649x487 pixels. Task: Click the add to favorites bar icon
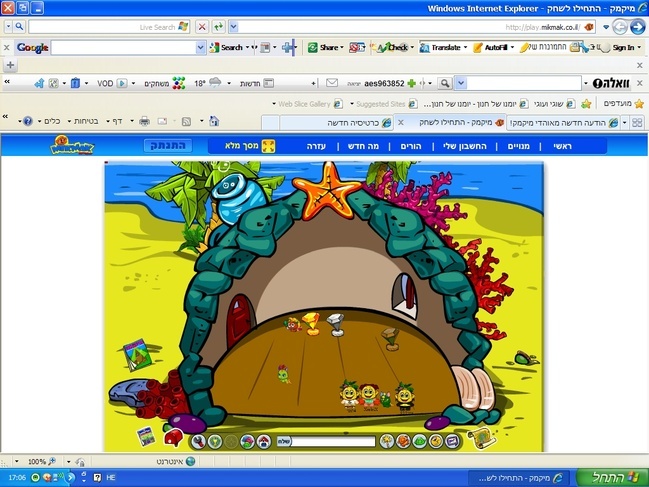click(586, 103)
